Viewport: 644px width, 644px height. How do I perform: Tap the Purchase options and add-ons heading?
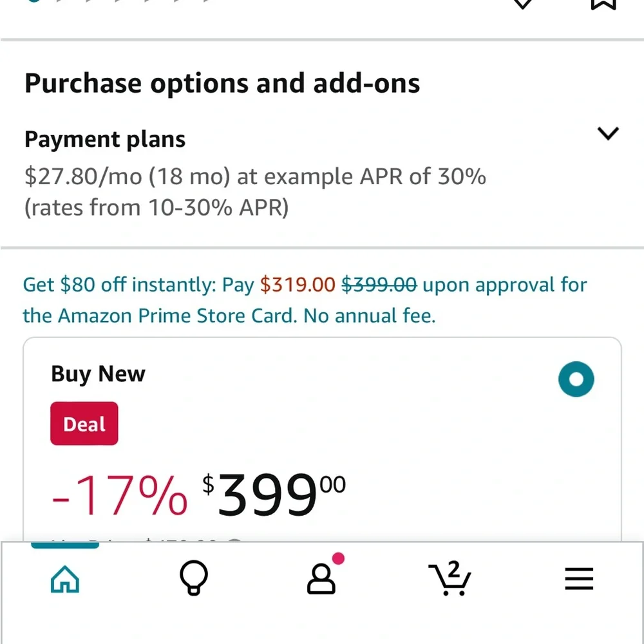(x=222, y=84)
